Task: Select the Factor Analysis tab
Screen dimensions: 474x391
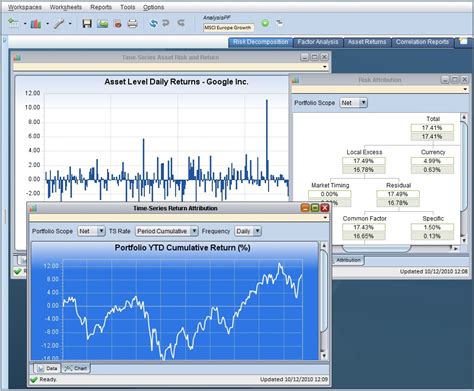Action: click(x=318, y=42)
